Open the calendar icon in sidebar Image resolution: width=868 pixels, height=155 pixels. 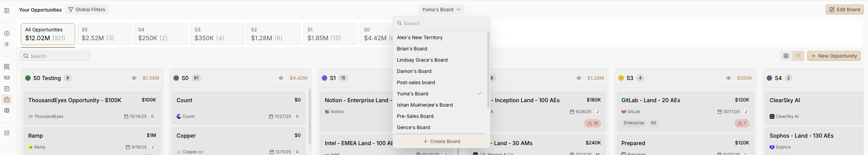[x=7, y=89]
